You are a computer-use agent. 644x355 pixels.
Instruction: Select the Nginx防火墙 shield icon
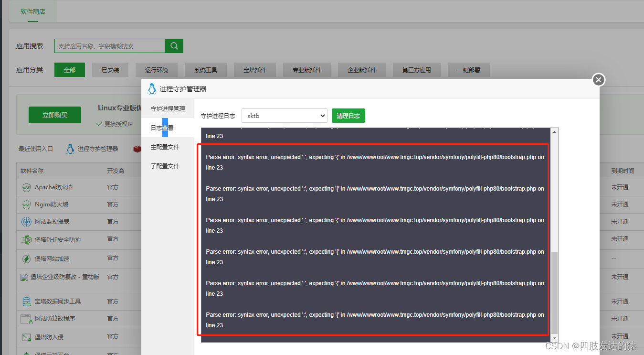click(27, 204)
